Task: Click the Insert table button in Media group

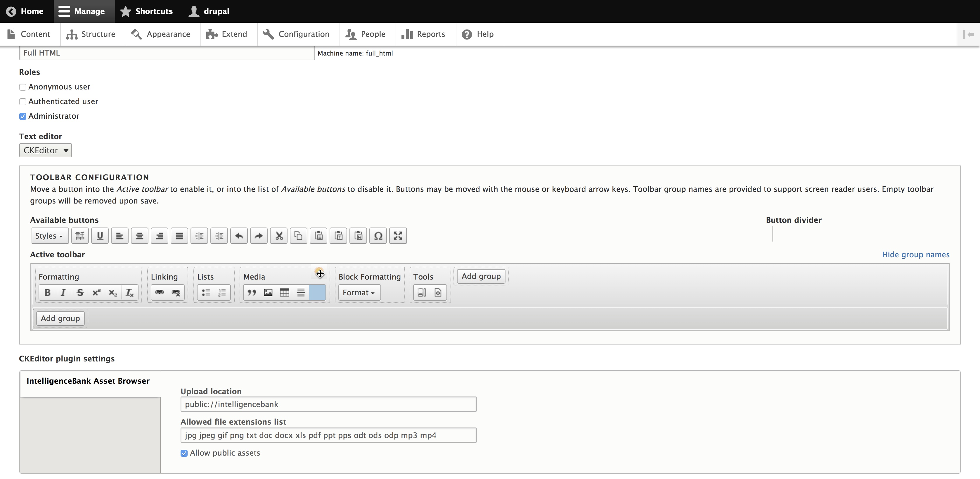Action: [x=284, y=292]
